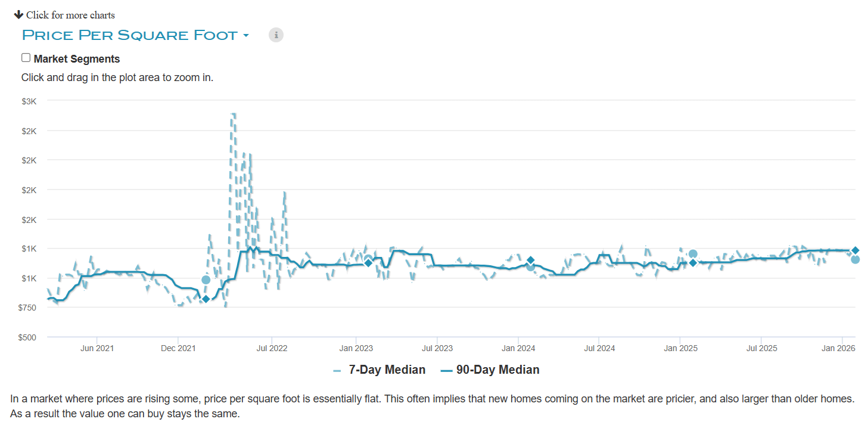Select the 7-day circle marker near February 2022

(206, 280)
